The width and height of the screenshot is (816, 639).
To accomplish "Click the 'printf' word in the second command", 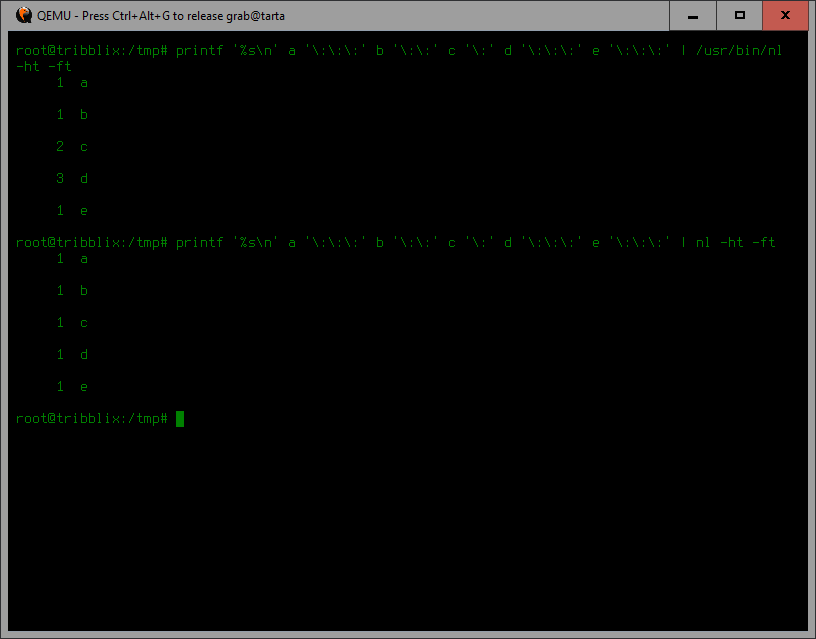I will point(199,243).
